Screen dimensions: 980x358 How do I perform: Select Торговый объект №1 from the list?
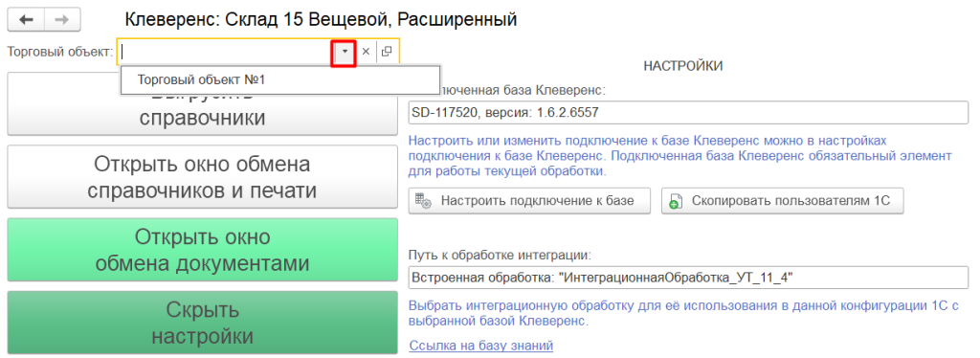(280, 80)
